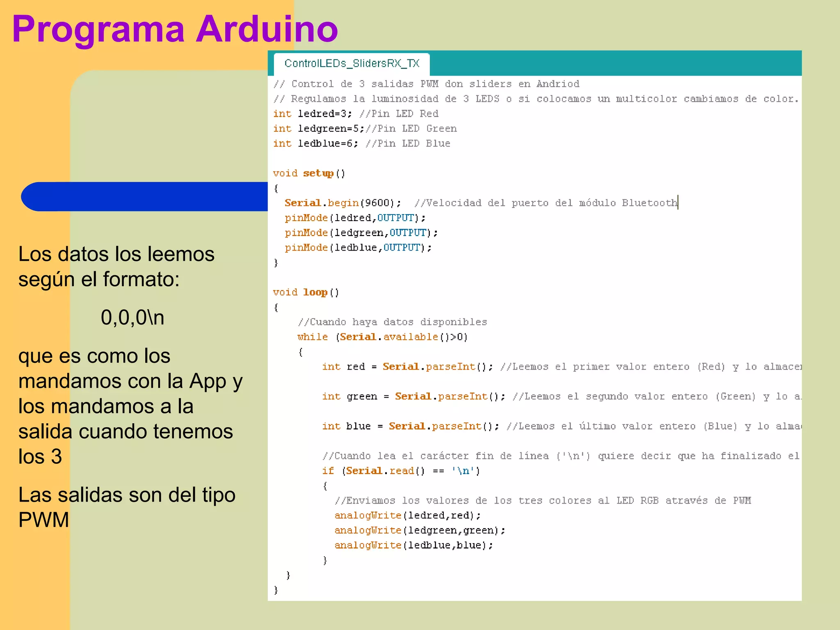Viewport: 840px width, 630px height.
Task: Click the '//Cuando haya datos disponibles' comment
Action: coord(393,322)
